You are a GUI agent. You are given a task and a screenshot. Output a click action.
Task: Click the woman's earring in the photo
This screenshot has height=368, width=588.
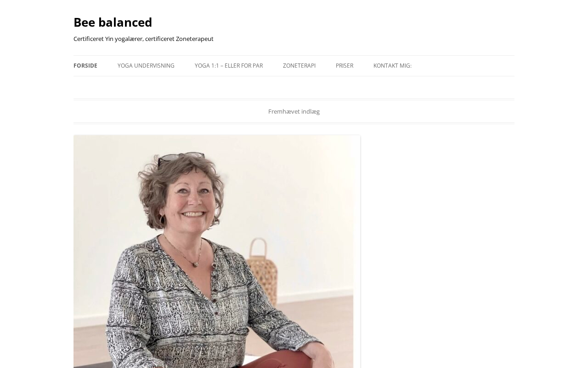coord(162,220)
